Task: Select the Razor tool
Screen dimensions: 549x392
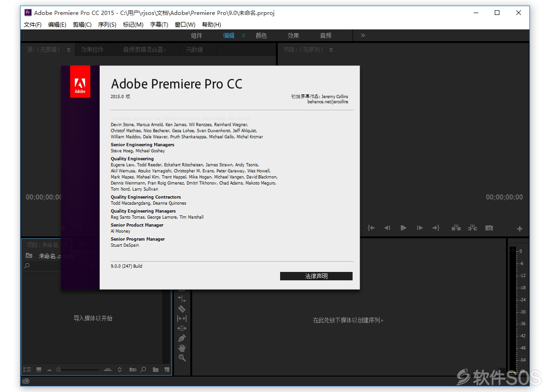Action: point(182,309)
